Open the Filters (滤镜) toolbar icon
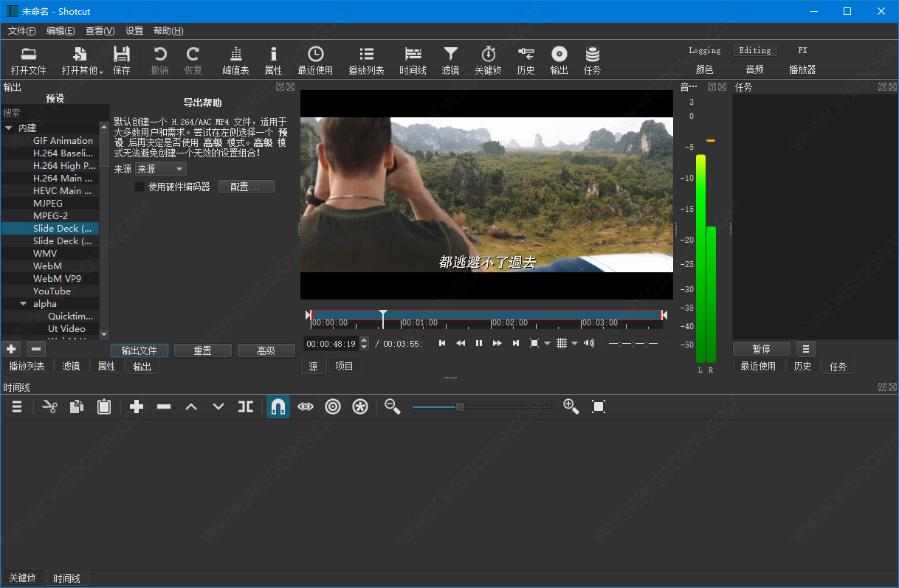 click(450, 60)
